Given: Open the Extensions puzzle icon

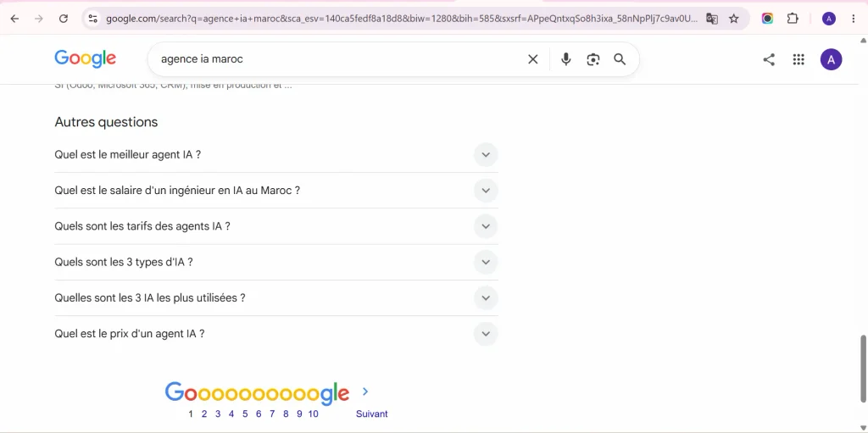Looking at the screenshot, I should (793, 19).
